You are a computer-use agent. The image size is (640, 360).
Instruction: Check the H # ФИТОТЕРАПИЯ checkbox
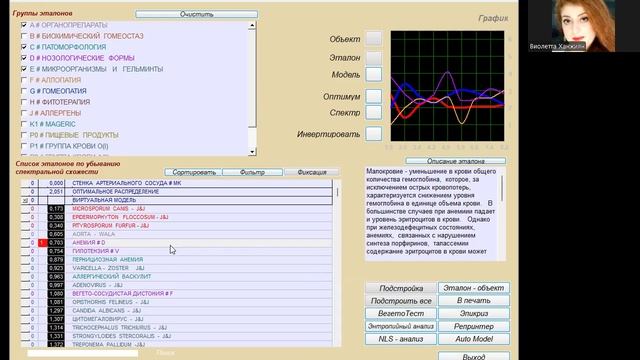click(24, 102)
